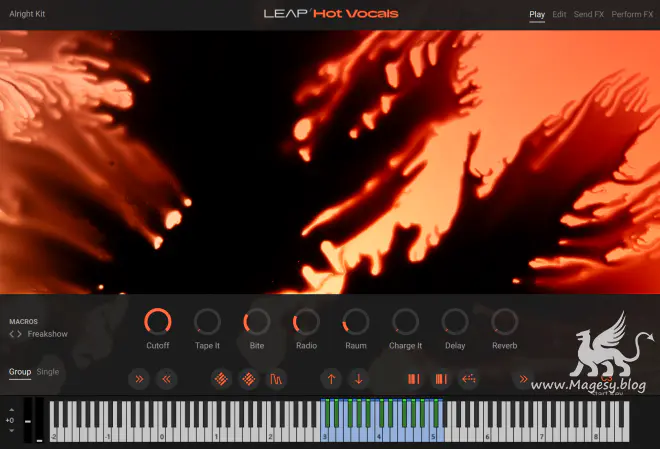The width and height of the screenshot is (660, 449).
Task: Click the white piano key labeled -2
Action: coord(53,434)
